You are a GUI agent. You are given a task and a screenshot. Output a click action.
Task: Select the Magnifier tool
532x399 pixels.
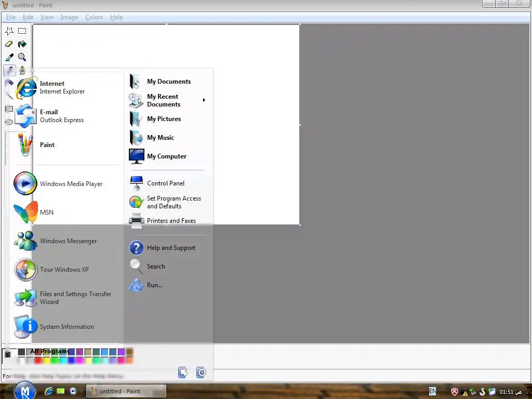coord(22,57)
